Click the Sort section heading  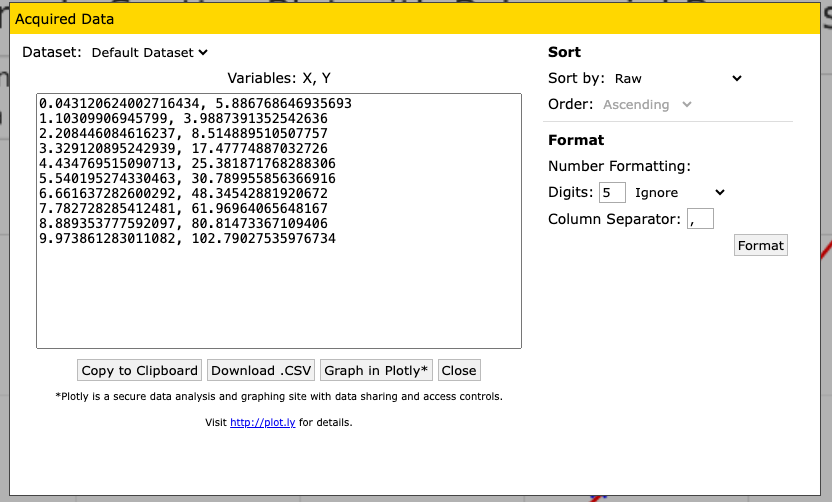pos(564,52)
